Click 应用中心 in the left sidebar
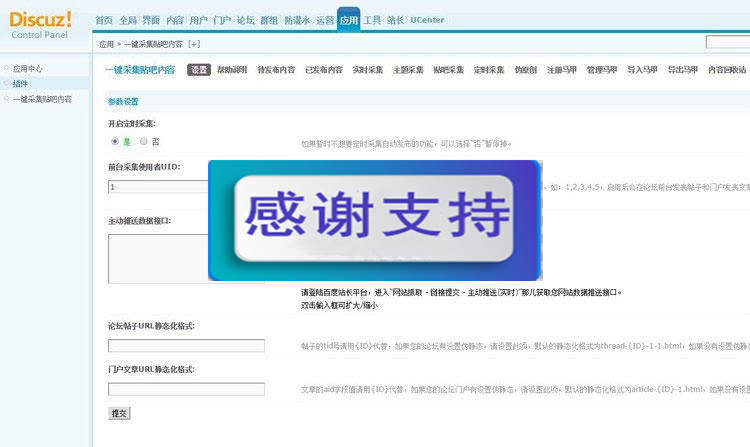Image resolution: width=750 pixels, height=447 pixels. pos(27,69)
